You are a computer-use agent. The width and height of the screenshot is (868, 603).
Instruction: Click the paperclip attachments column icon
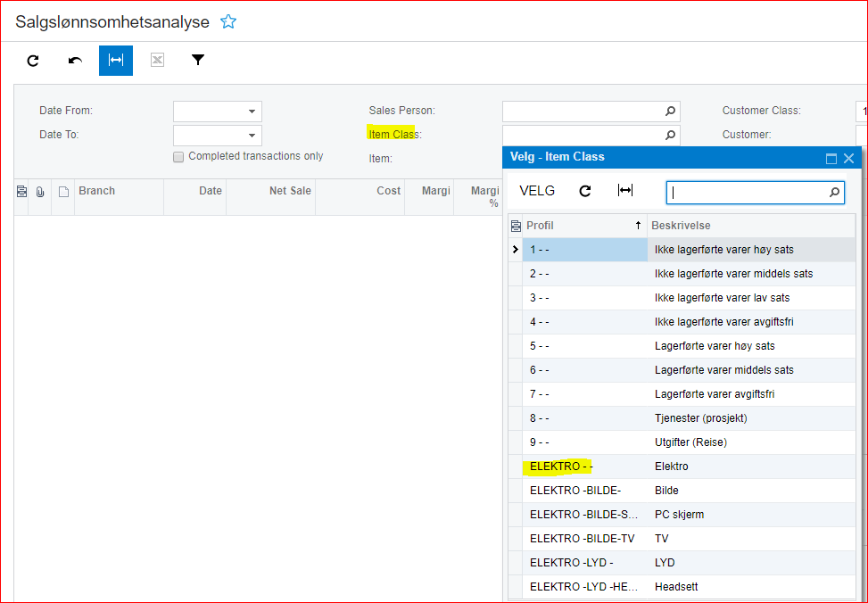click(x=40, y=192)
